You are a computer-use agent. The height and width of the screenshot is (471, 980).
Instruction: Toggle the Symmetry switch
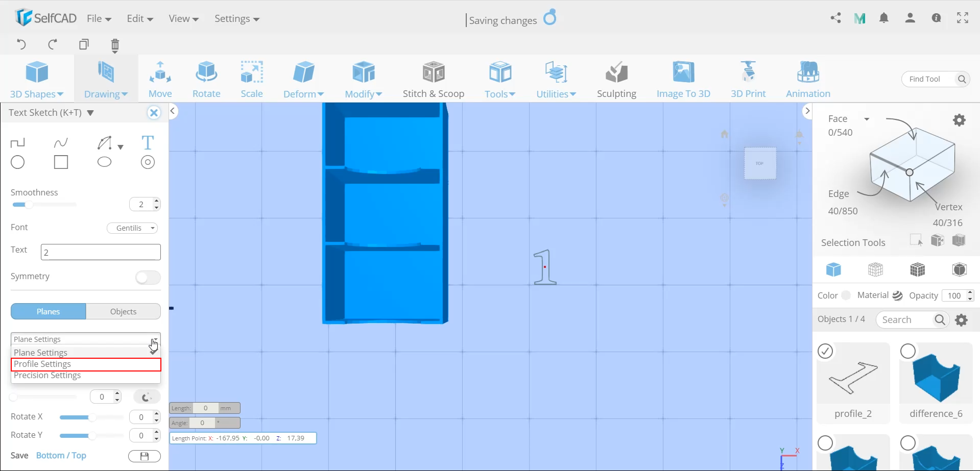[148, 277]
